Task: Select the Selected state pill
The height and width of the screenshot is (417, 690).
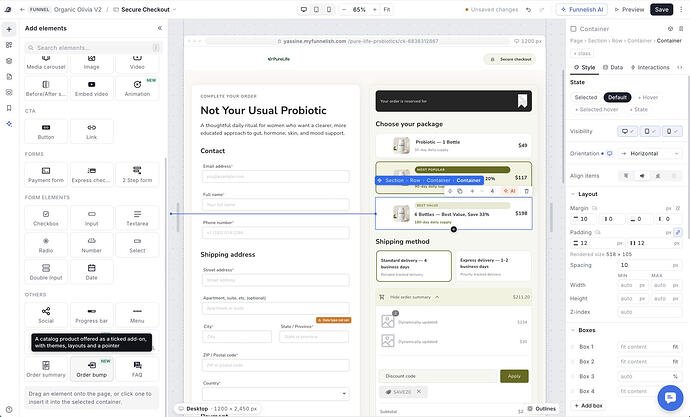Action: (585, 97)
